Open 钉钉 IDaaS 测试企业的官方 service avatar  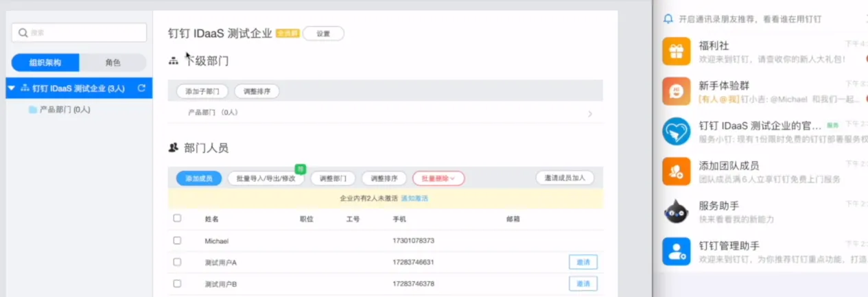pyautogui.click(x=676, y=132)
